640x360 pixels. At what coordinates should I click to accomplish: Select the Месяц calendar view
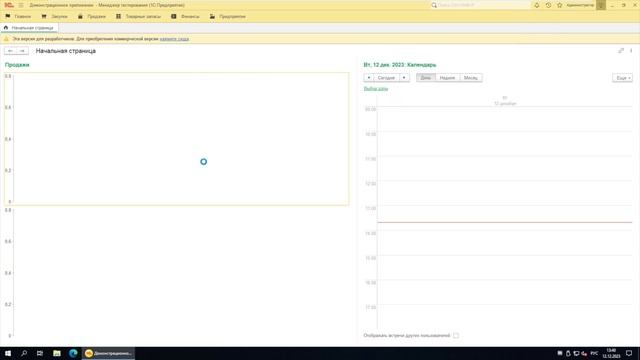(x=471, y=78)
